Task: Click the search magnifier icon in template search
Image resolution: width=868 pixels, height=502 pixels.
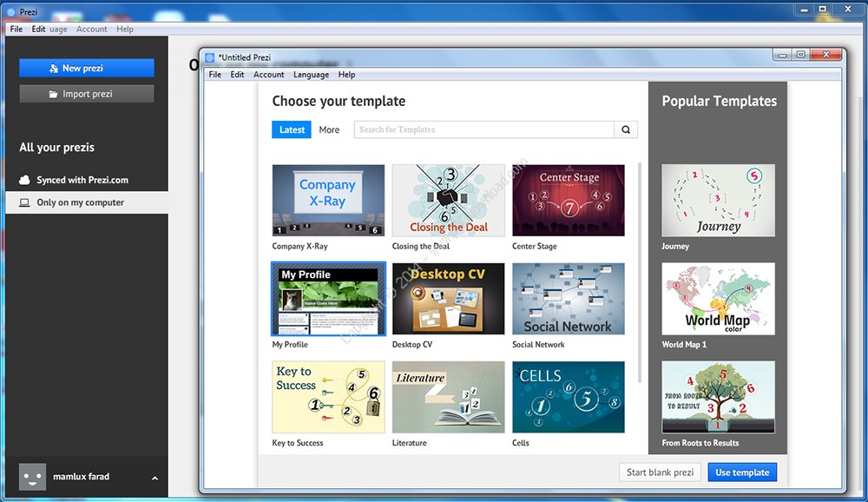Action: click(626, 129)
